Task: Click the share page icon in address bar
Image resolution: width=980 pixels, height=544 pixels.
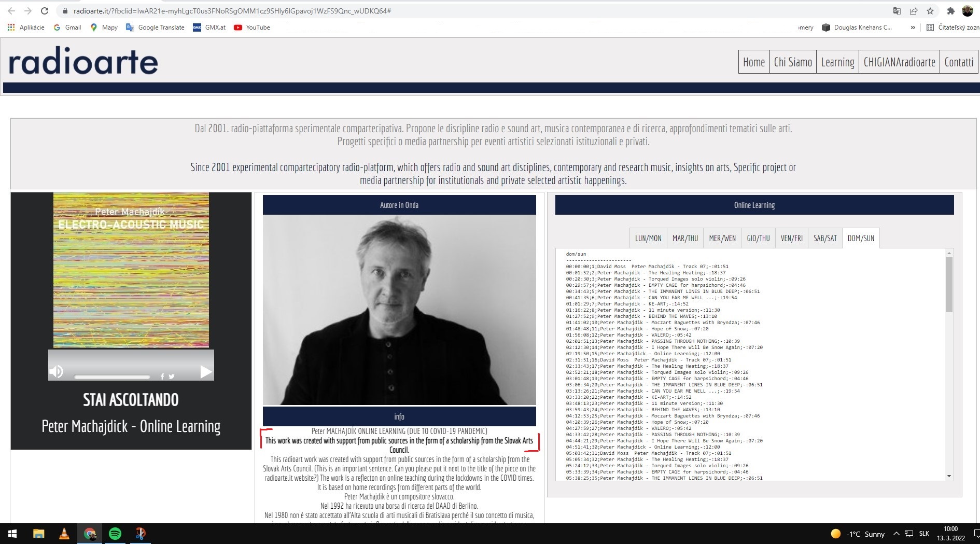Action: (x=914, y=11)
